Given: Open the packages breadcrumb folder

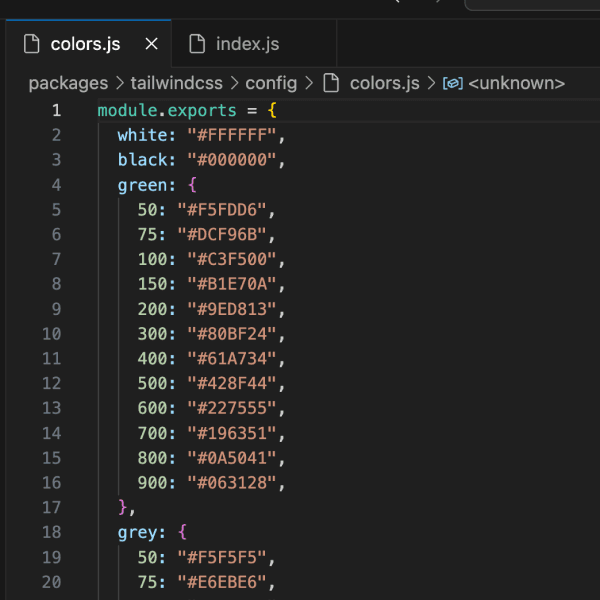Looking at the screenshot, I should click(x=67, y=83).
